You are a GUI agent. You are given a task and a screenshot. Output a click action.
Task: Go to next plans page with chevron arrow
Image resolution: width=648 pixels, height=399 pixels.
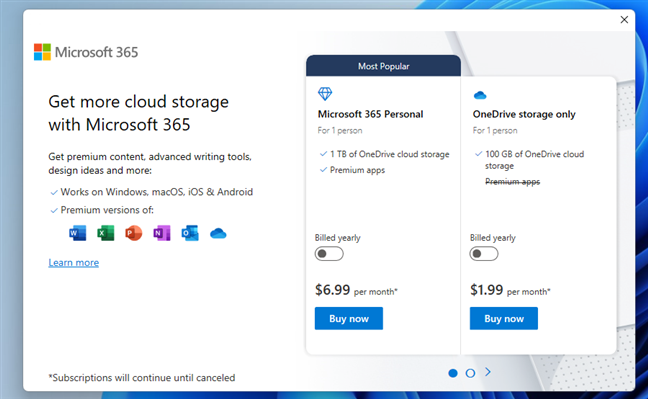tap(488, 372)
